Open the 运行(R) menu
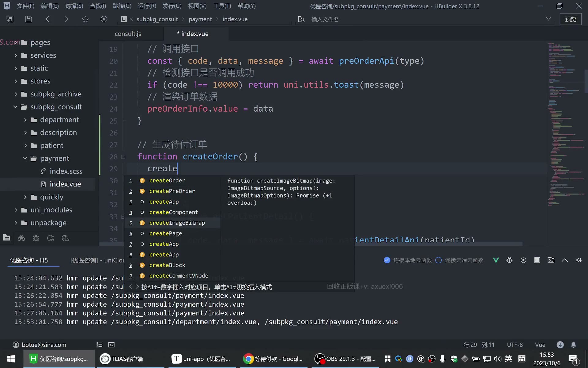588x368 pixels. (x=147, y=6)
